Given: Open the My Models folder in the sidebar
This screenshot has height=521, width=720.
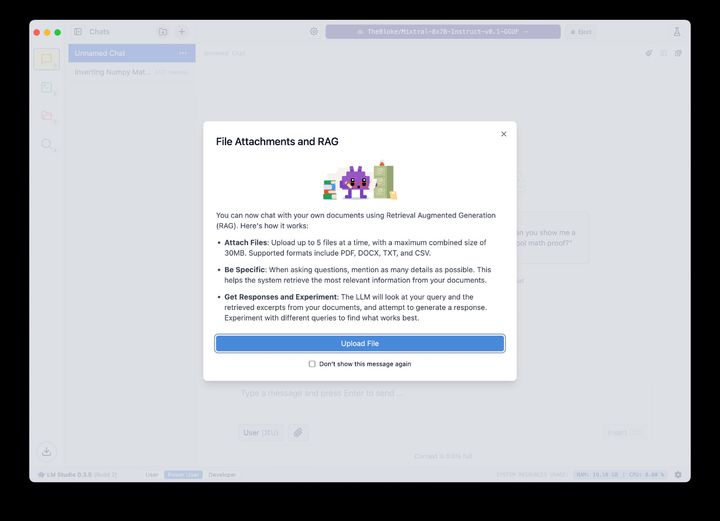Looking at the screenshot, I should (x=46, y=115).
